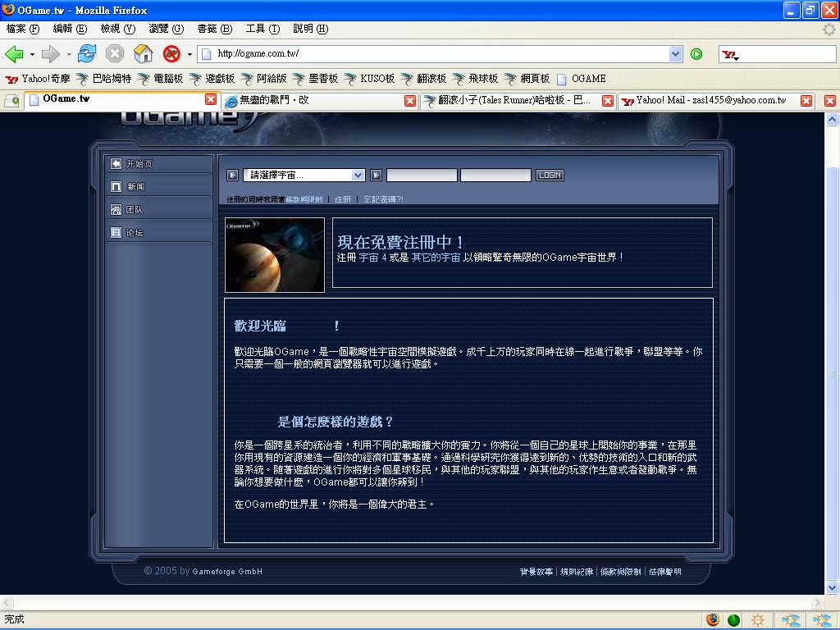Open the 背景故事 footer link
The image size is (840, 630).
coord(536,572)
